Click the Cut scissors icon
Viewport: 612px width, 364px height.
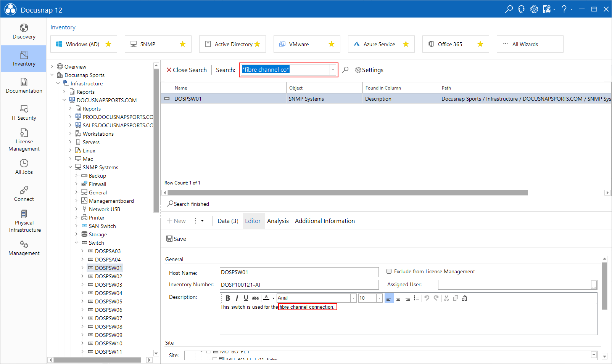point(446,298)
